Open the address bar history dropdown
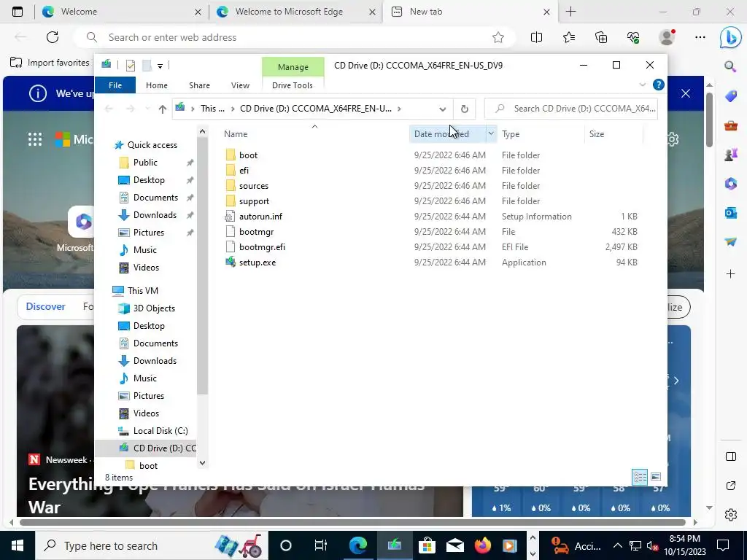This screenshot has width=747, height=560. (x=442, y=109)
